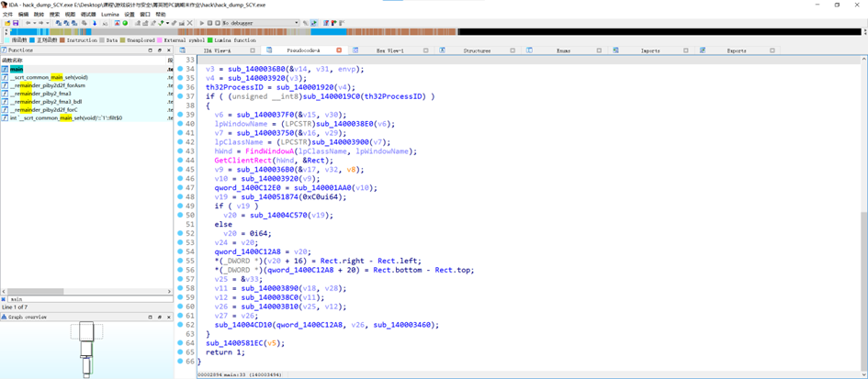
Task: Open the 搜索 menu
Action: (x=54, y=14)
